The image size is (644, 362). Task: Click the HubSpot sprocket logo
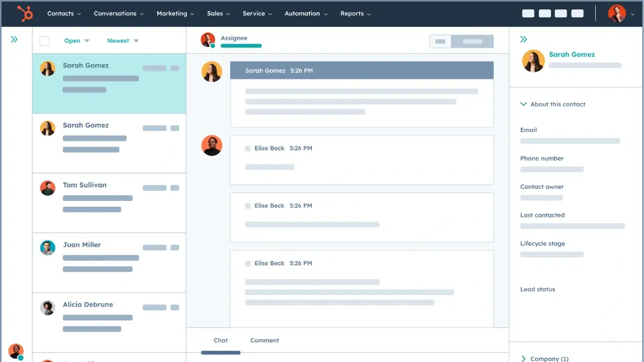tap(25, 13)
